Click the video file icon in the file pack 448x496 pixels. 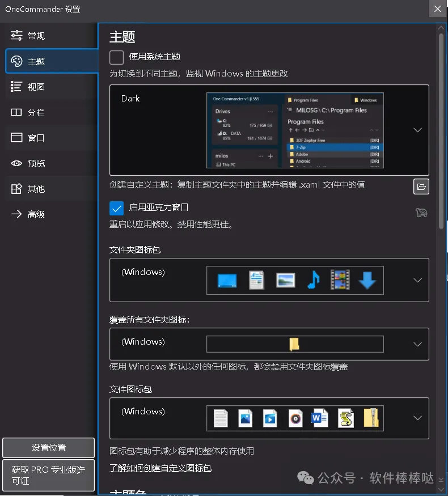(x=270, y=418)
